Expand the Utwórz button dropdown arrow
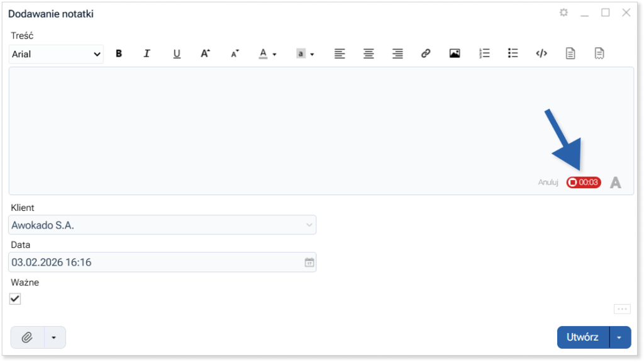Image resolution: width=644 pixels, height=362 pixels. (x=620, y=337)
